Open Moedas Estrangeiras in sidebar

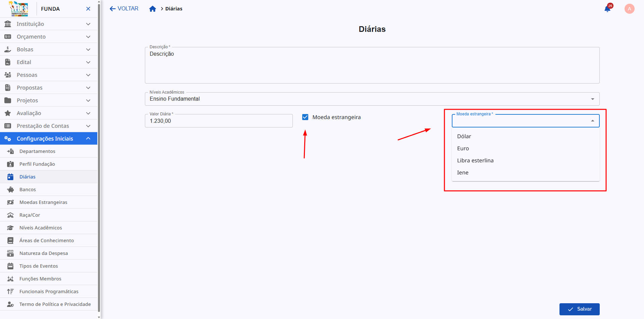tap(43, 202)
